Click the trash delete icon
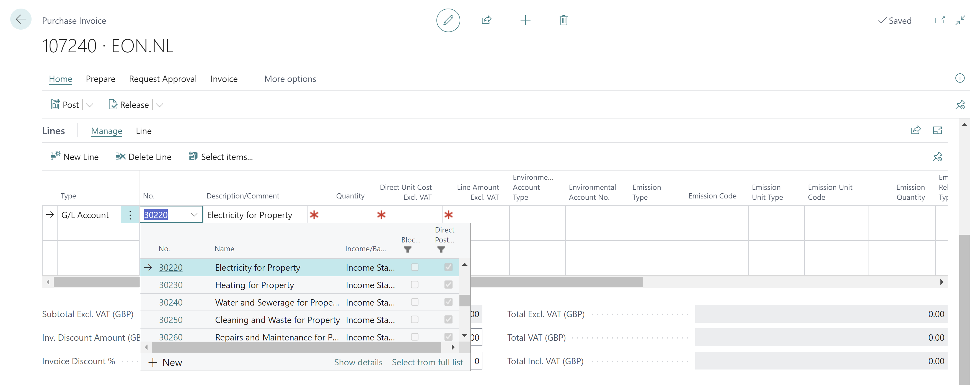Viewport: 980px width, 385px height. [563, 20]
